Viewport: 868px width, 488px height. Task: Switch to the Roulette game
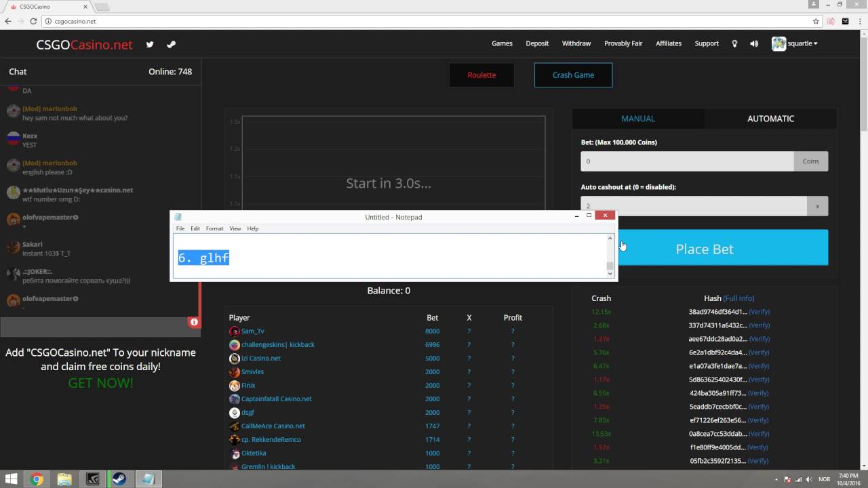pyautogui.click(x=481, y=75)
